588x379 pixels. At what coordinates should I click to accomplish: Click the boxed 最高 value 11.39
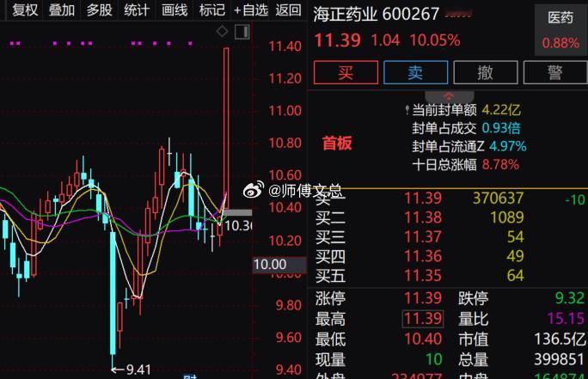point(423,319)
